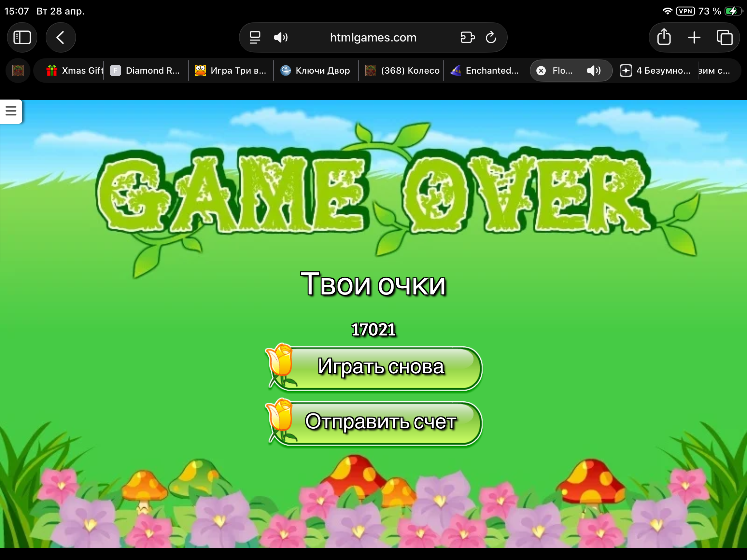This screenshot has height=560, width=747.
Task: Open the Safari sidebar panel
Action: [22, 37]
